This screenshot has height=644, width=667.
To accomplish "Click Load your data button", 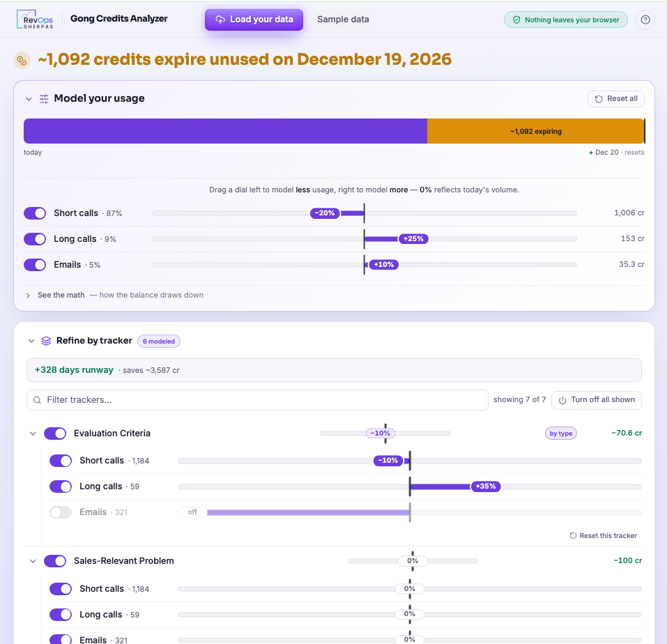I will coord(254,20).
